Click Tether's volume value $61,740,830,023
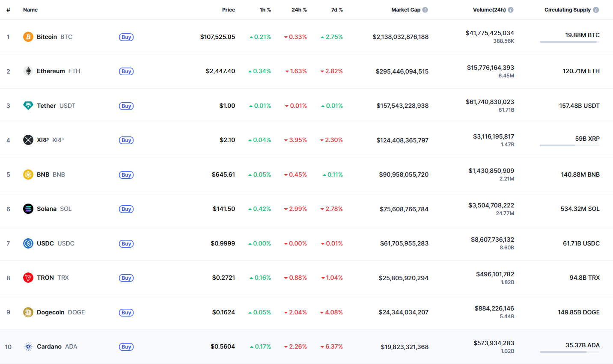Screen dimensions: 613x364 pyautogui.click(x=490, y=102)
